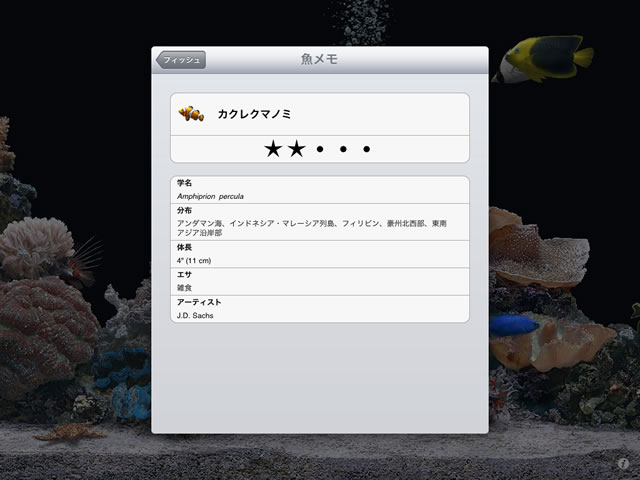Tap the 学名 label

pos(184,183)
